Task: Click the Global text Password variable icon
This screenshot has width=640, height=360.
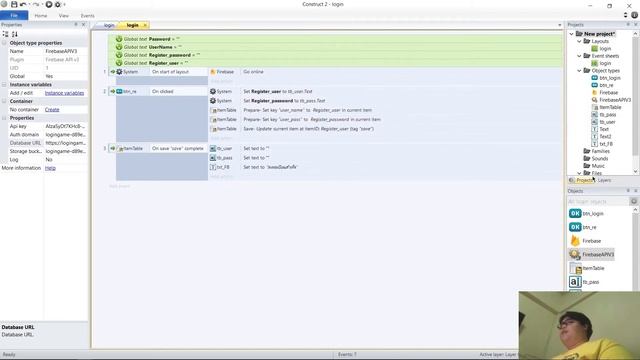Action: [119, 39]
